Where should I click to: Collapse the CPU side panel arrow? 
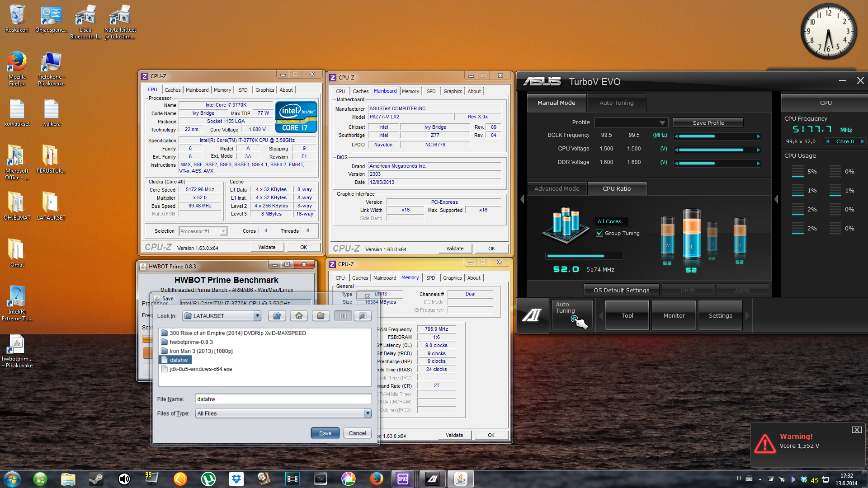click(x=776, y=199)
